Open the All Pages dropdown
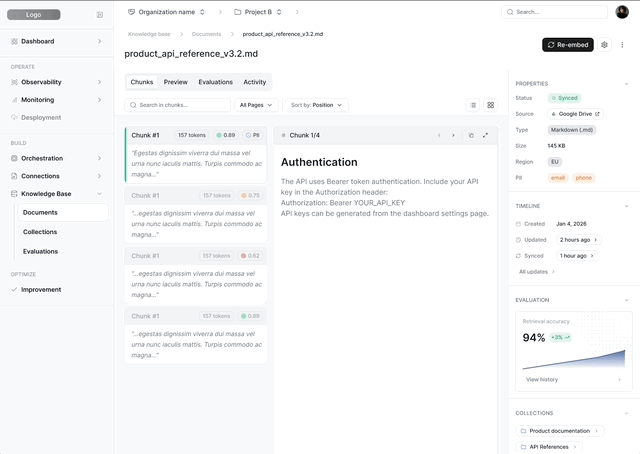 click(x=256, y=105)
